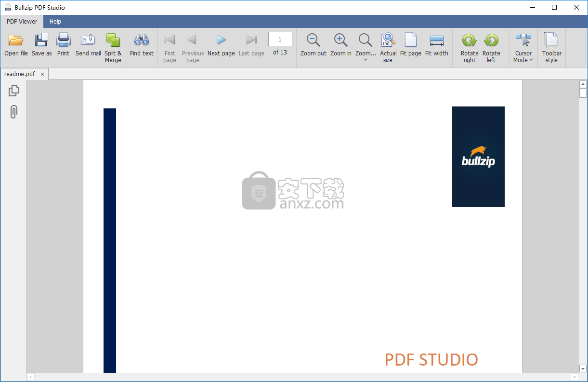The width and height of the screenshot is (588, 382).
Task: Click the vertical scrollbar down arrow
Action: [583, 369]
